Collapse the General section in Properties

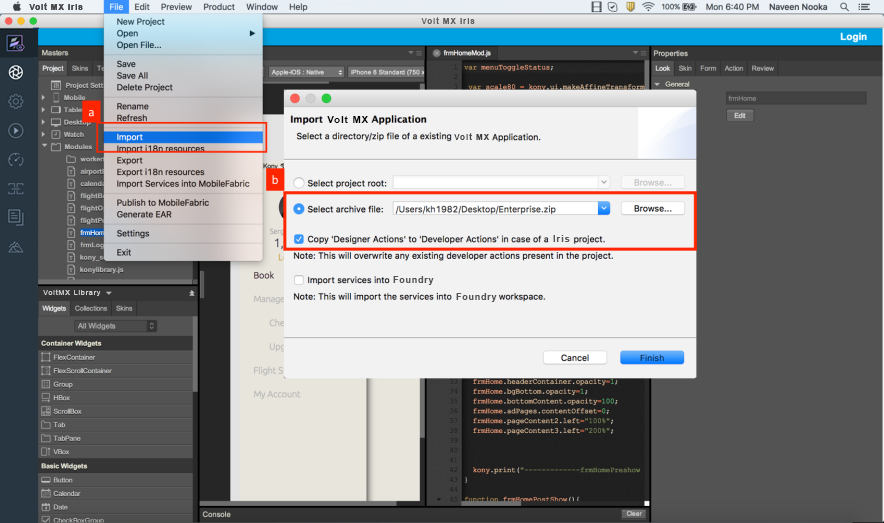click(x=657, y=84)
